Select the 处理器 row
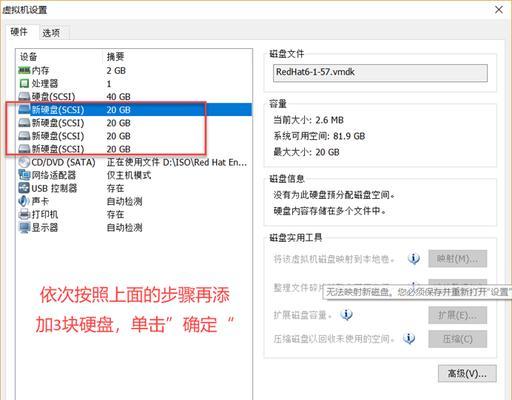Viewport: 512px width, 400px height. (x=134, y=83)
